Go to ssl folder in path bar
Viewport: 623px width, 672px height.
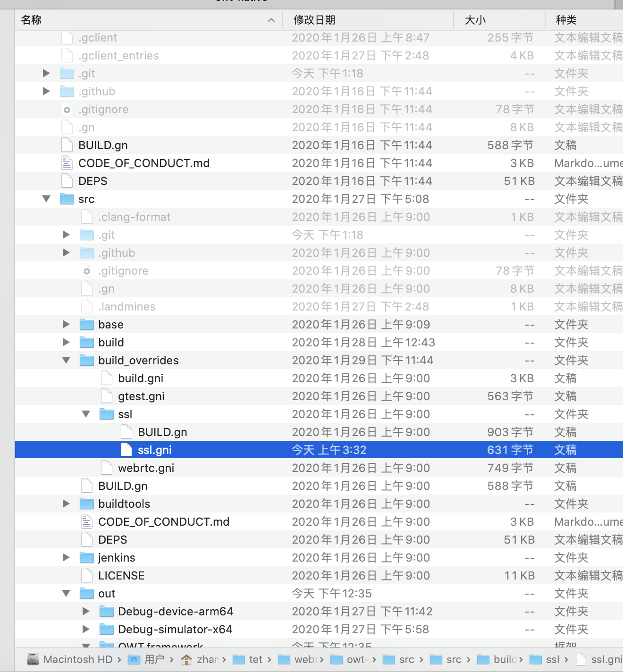coord(553,659)
